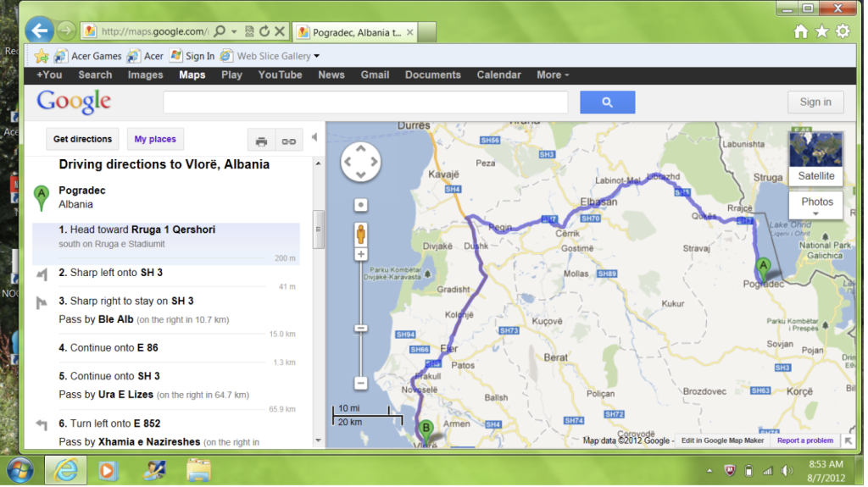Open Windows Media Player from taskbar
The image size is (868, 487).
pyautogui.click(x=108, y=472)
